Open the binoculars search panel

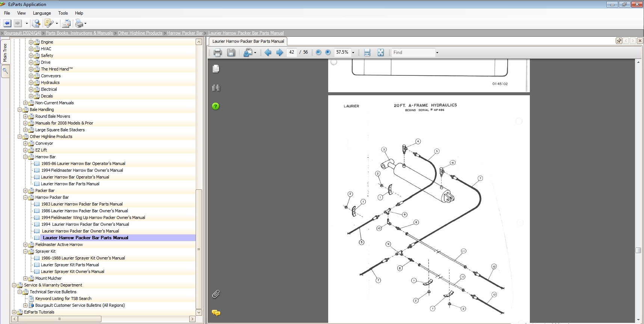pyautogui.click(x=216, y=88)
